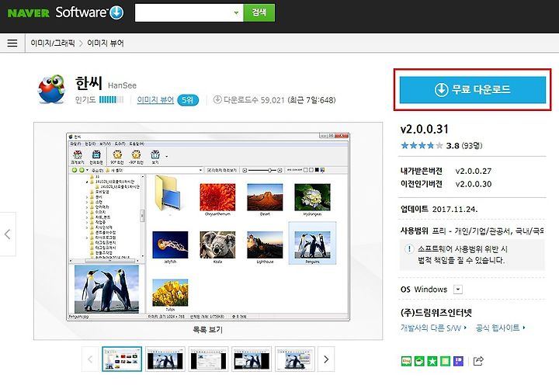The height and width of the screenshot is (392, 559).
Task: Open the Software home download logo
Action: point(89,12)
